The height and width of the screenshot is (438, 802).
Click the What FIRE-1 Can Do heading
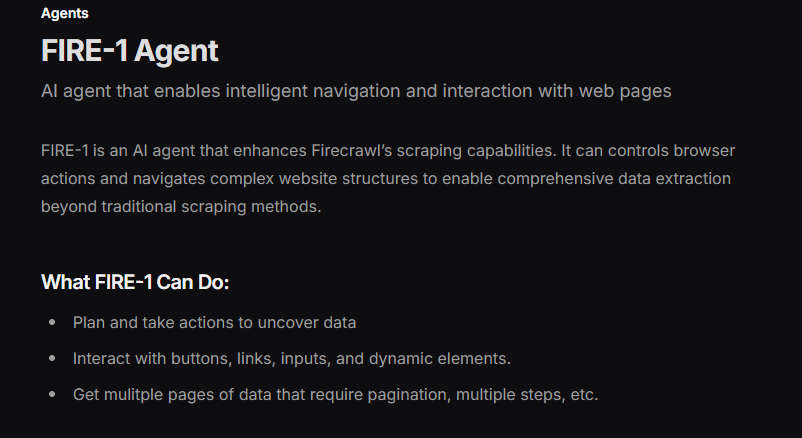click(x=135, y=282)
